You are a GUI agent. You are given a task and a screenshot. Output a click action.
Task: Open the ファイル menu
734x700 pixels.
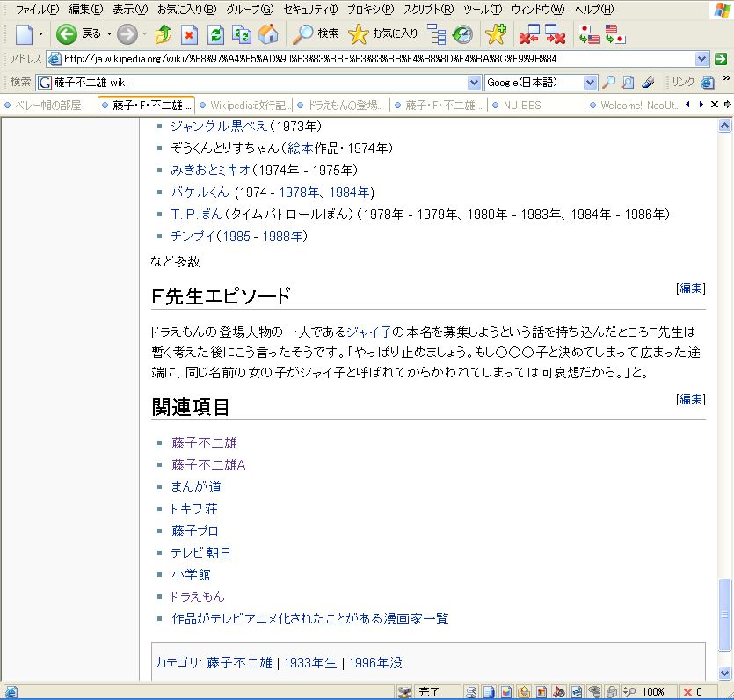[38, 10]
